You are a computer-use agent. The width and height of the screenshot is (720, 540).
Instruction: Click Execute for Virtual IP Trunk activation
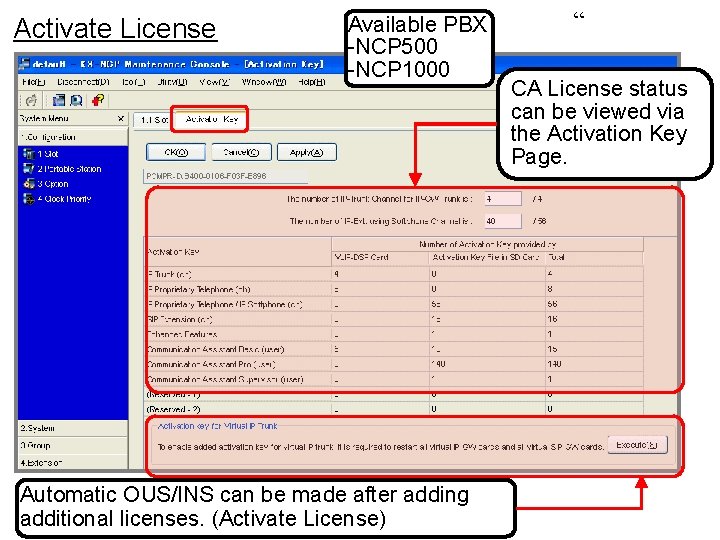(x=637, y=445)
